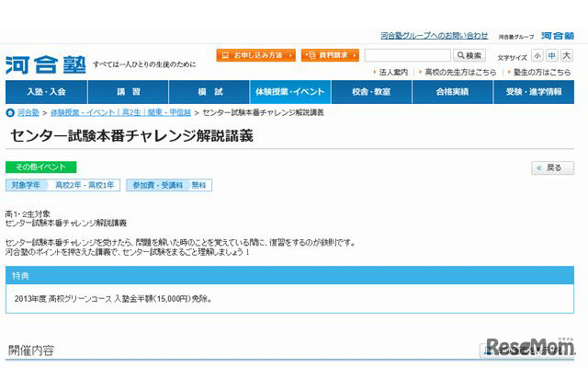588x368 pixels.
Task: Open 体験授業・イベント｜高2生 breadcrumb link
Action: (120, 112)
